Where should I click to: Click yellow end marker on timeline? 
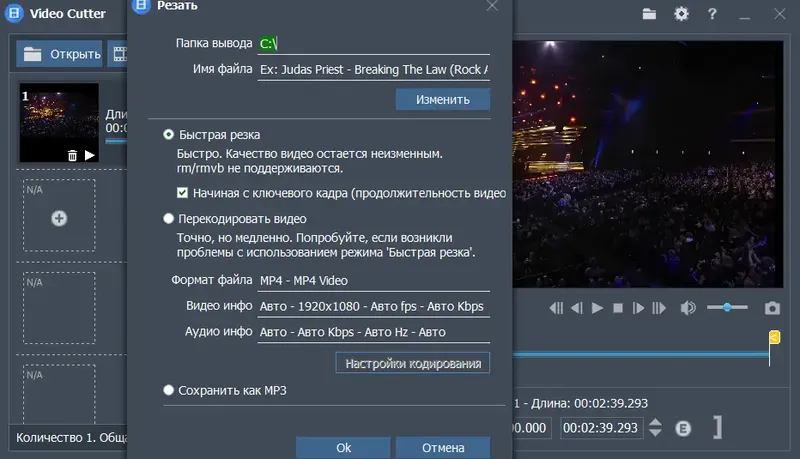[x=774, y=337]
